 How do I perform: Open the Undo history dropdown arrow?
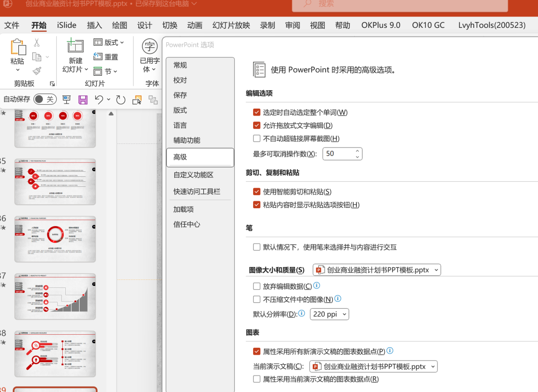[x=109, y=100]
